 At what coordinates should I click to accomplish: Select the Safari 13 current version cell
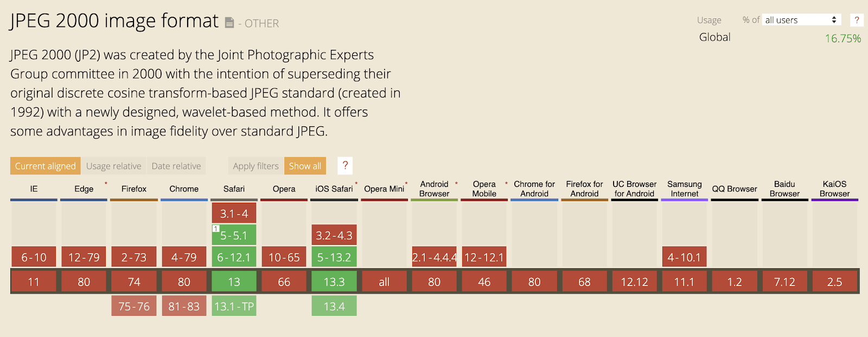[x=234, y=282]
